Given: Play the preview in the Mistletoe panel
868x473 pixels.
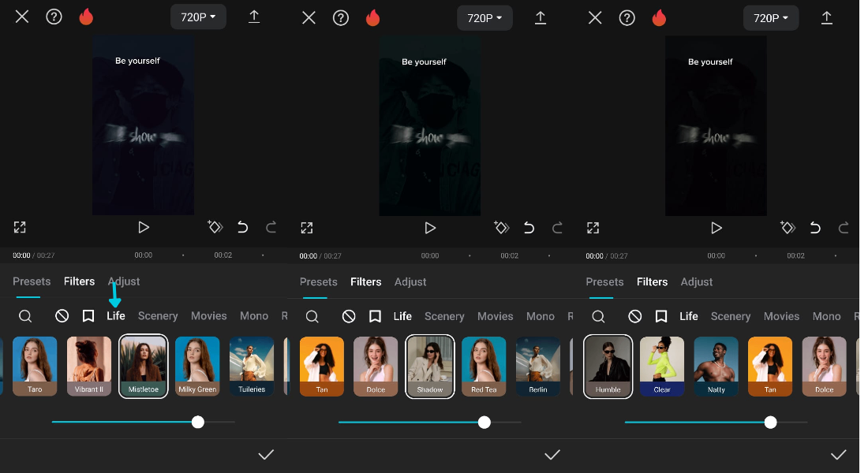Looking at the screenshot, I should [144, 227].
